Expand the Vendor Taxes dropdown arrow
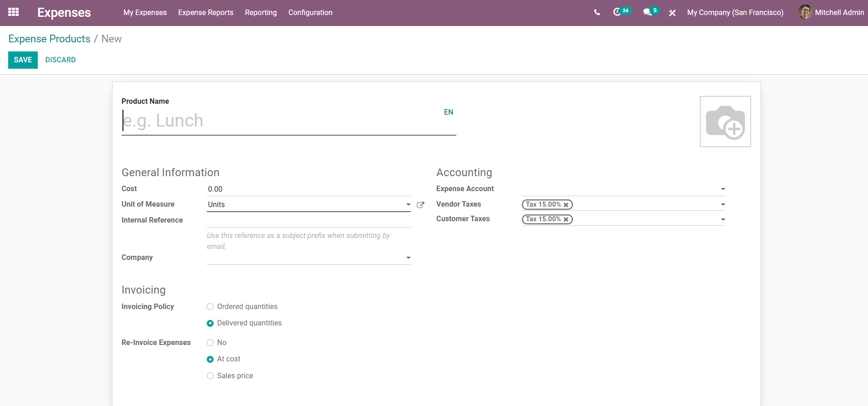The image size is (868, 406). tap(723, 204)
